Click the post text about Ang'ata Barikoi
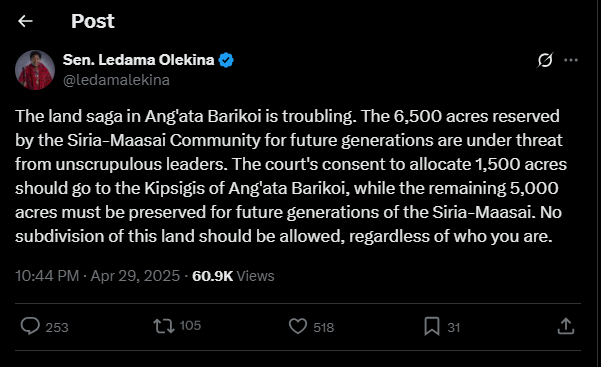Viewport: 601px width, 367px height. click(291, 176)
